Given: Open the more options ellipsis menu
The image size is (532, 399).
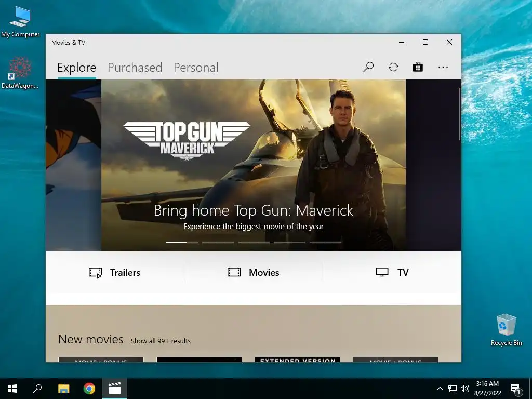Looking at the screenshot, I should [443, 67].
